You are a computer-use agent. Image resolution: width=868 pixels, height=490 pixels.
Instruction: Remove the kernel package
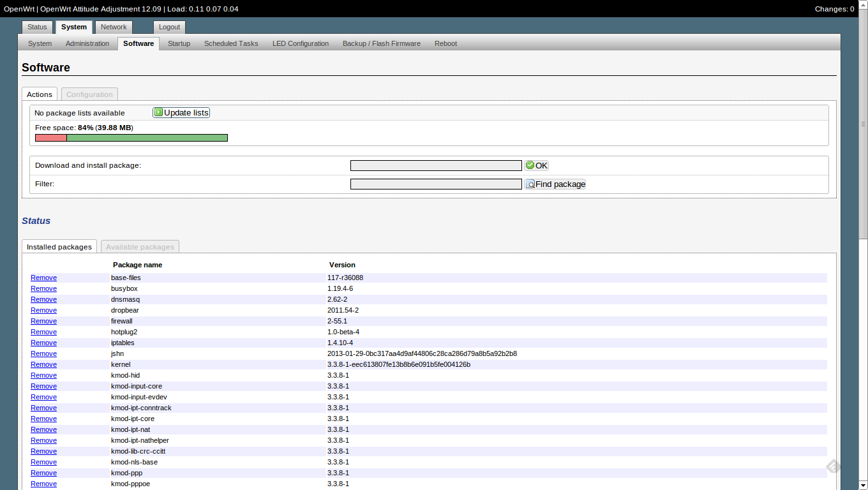click(x=43, y=364)
